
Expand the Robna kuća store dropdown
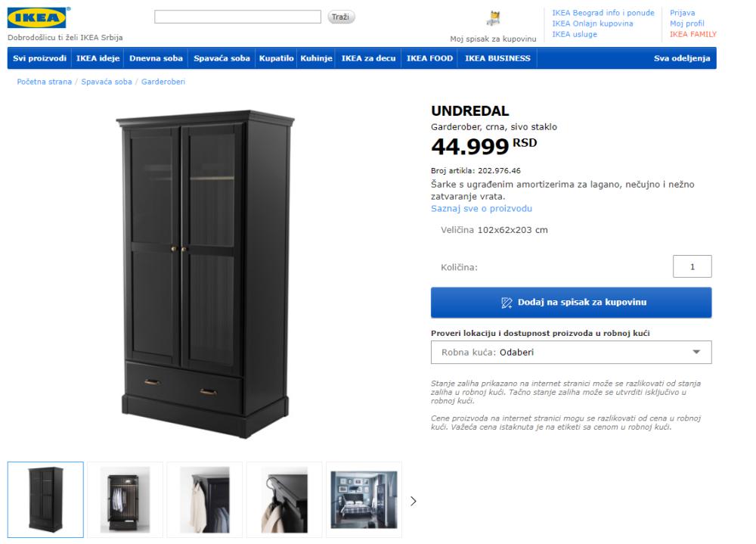pos(571,353)
